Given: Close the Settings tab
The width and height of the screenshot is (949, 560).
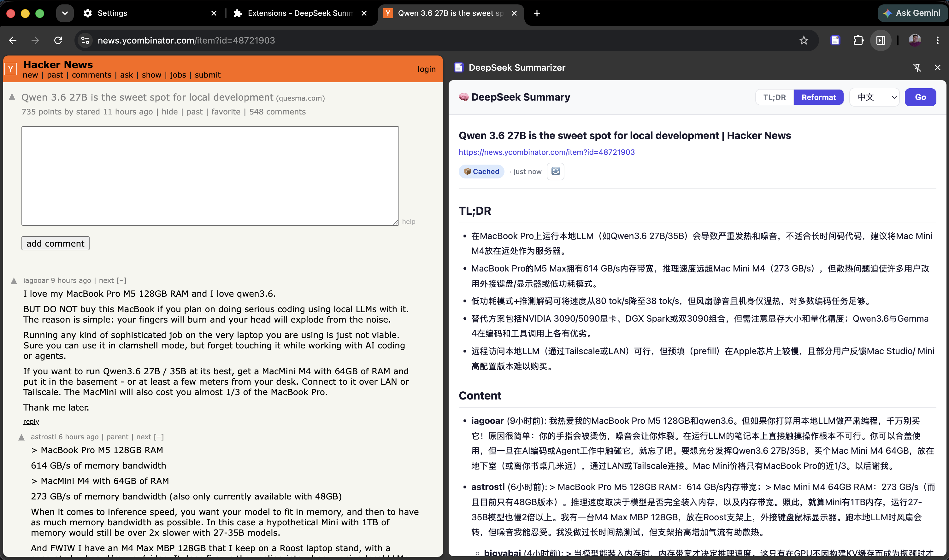Looking at the screenshot, I should click(x=214, y=13).
